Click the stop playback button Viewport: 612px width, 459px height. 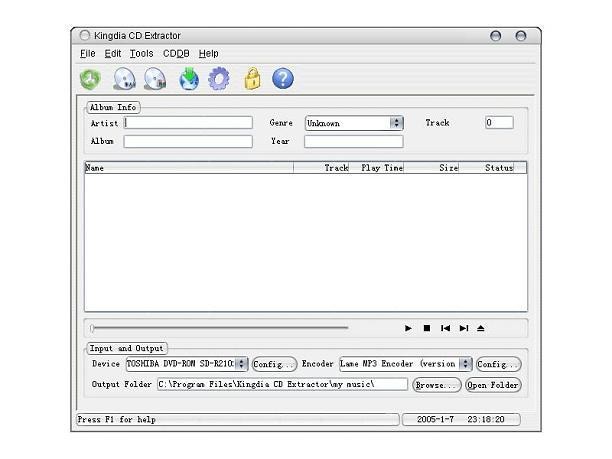(427, 328)
